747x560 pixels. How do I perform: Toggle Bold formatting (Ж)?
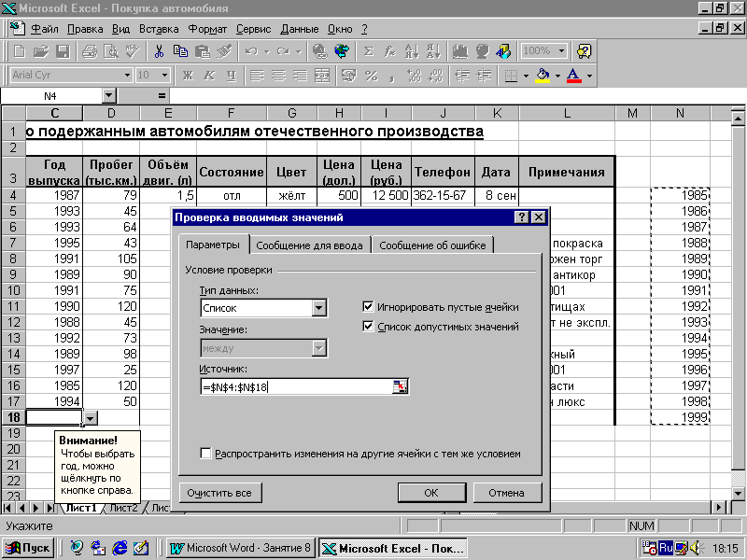coord(188,76)
